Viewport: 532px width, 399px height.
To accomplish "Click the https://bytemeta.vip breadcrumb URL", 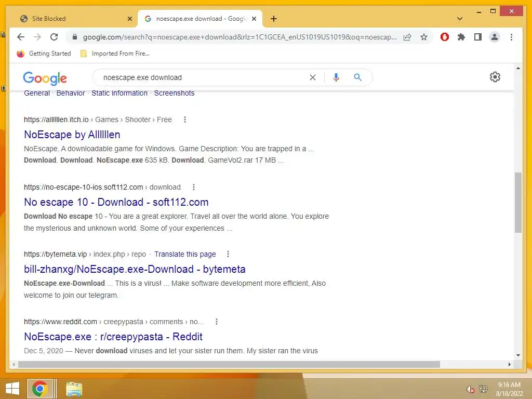I will (55, 254).
